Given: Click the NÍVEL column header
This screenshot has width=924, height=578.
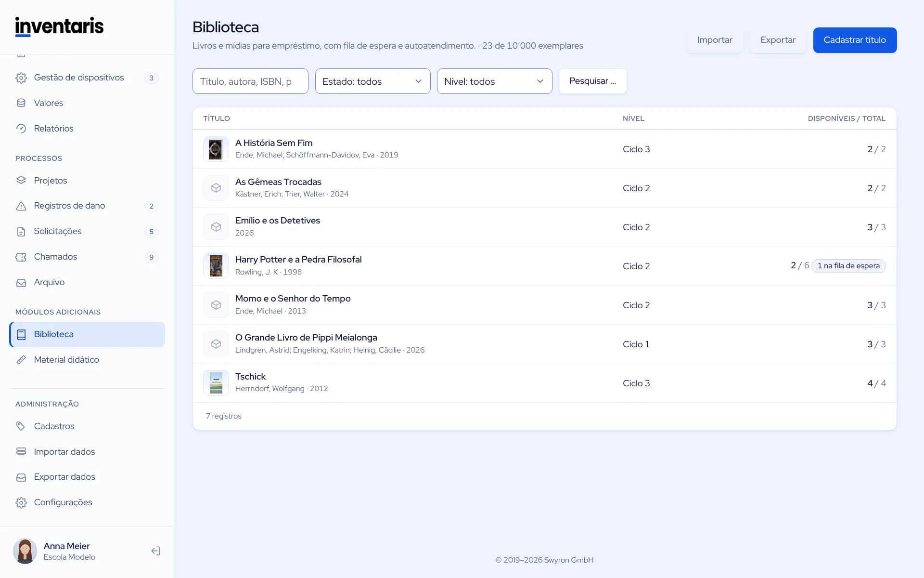Looking at the screenshot, I should 633,118.
